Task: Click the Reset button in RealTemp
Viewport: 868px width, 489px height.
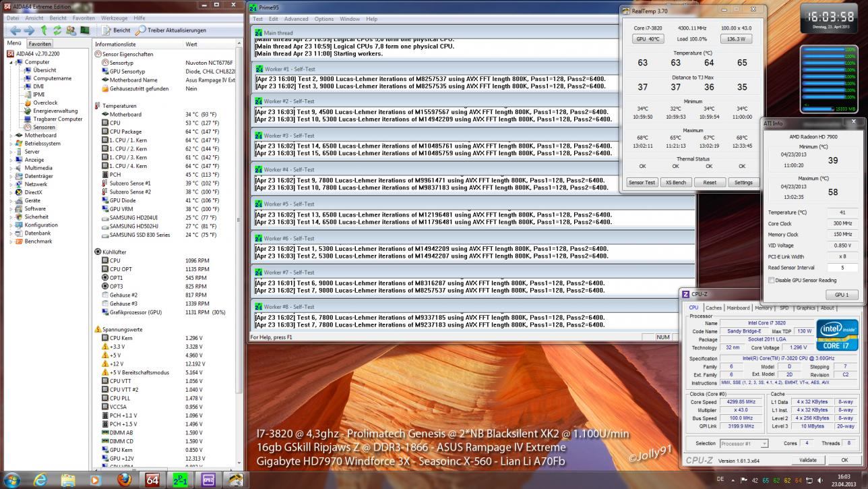Action: [709, 182]
